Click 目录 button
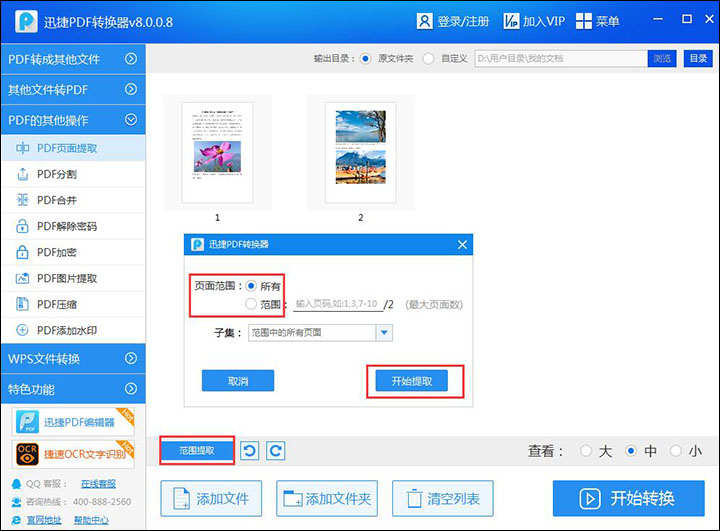Viewport: 720px width, 531px height. pyautogui.click(x=698, y=59)
